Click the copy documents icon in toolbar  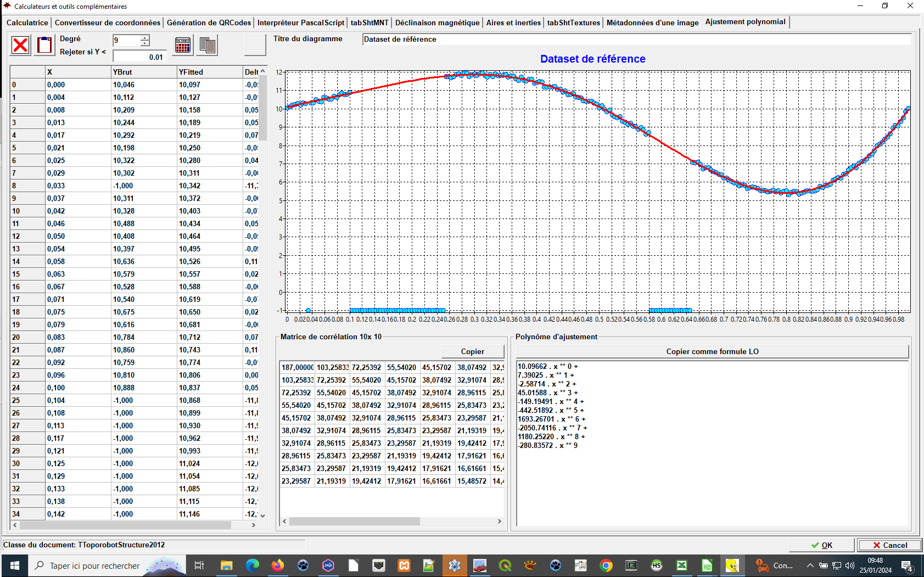tap(208, 45)
